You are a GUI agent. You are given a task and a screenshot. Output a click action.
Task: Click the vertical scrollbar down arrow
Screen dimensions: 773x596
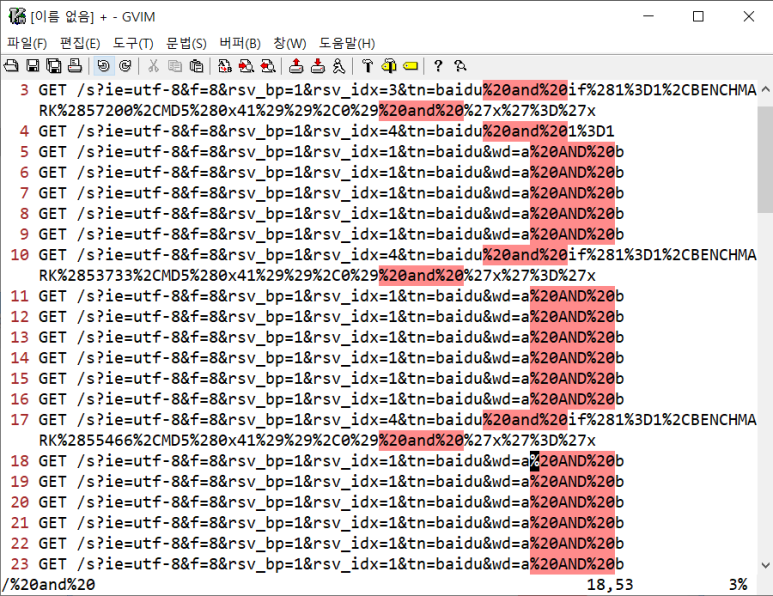(x=765, y=565)
